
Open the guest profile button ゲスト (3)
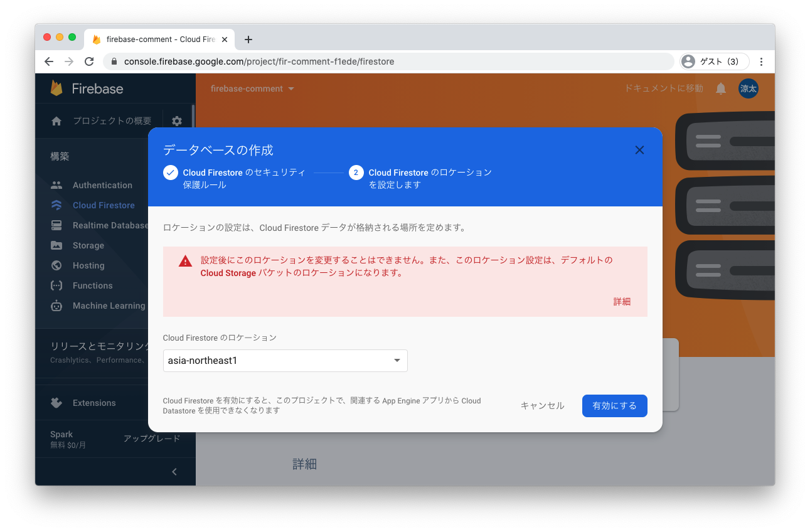click(715, 61)
